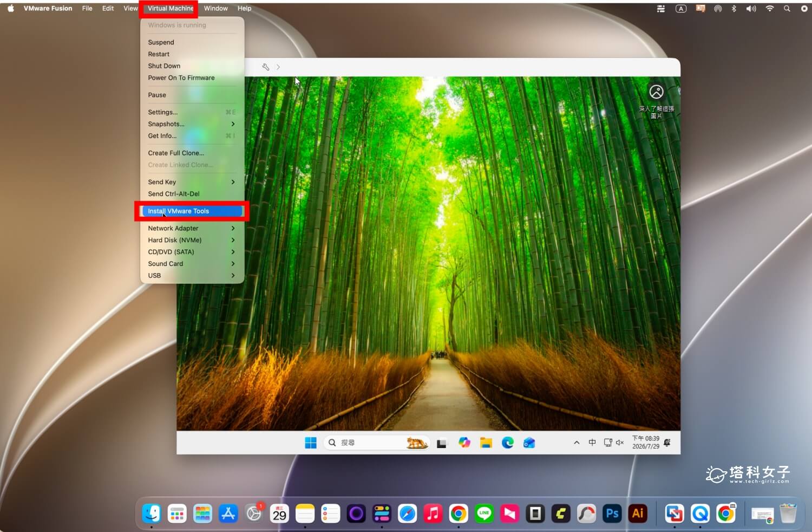The image size is (812, 532).
Task: Open Reminders from the Dock
Action: (330, 513)
